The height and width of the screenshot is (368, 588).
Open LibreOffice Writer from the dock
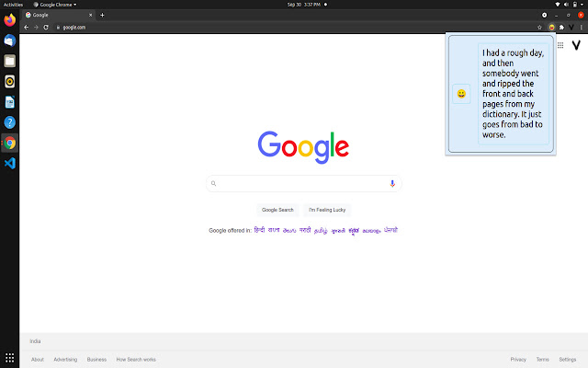click(x=10, y=102)
